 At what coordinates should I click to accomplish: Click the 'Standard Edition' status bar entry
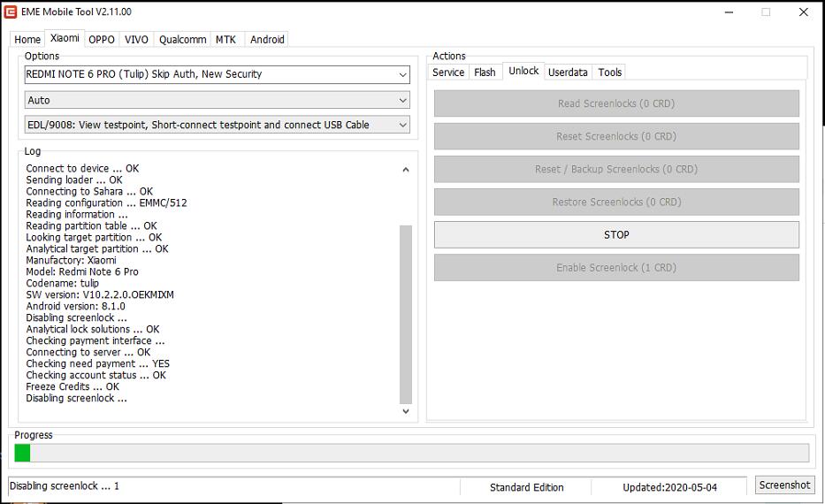[x=527, y=488]
